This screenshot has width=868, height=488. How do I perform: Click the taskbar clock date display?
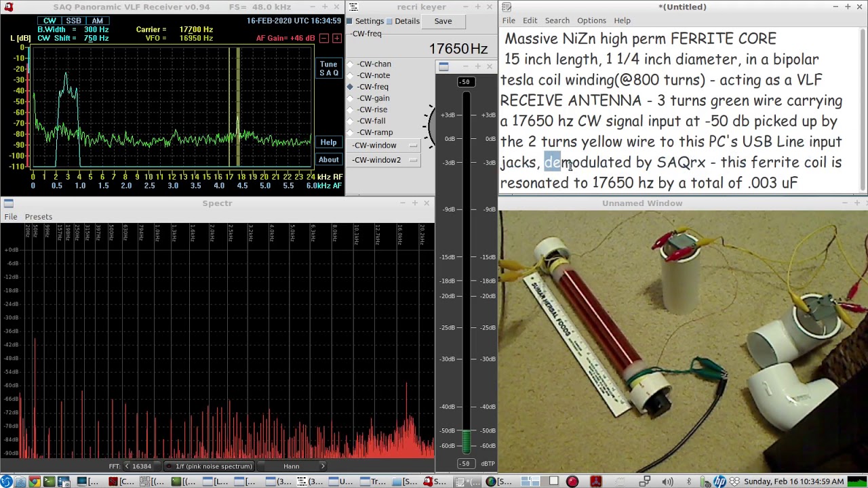coord(793,482)
